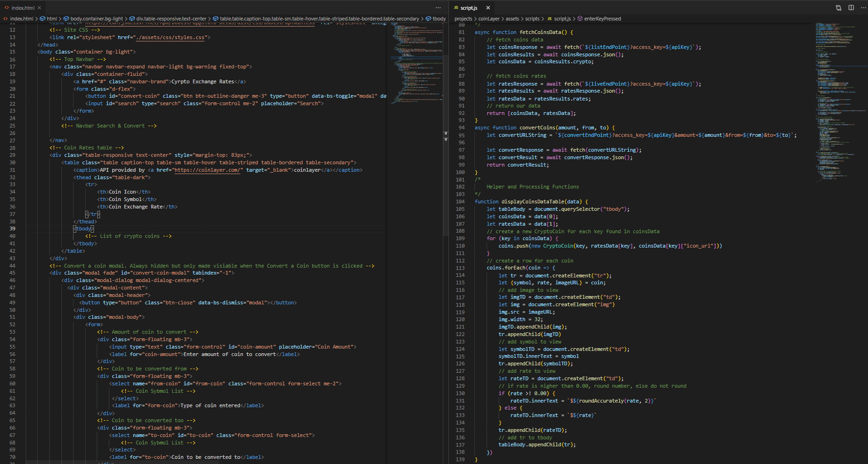This screenshot has height=464, width=868.
Task: Click the 'add symbol to view' comment
Action: point(530,342)
